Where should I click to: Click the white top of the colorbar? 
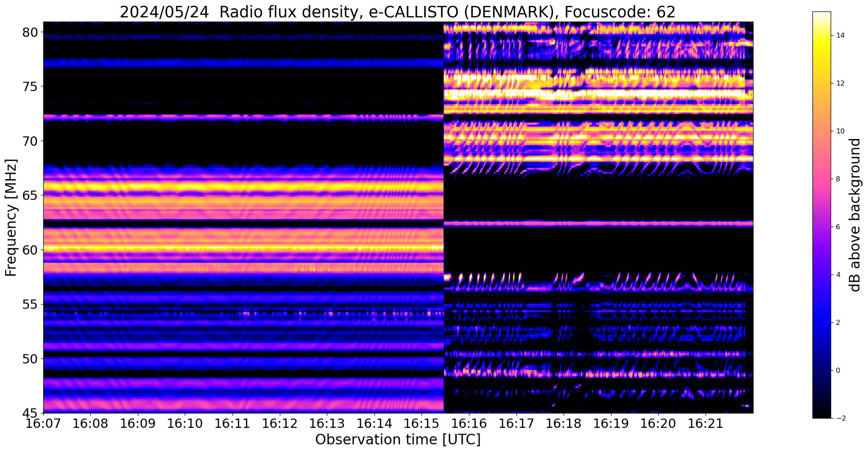(x=821, y=14)
